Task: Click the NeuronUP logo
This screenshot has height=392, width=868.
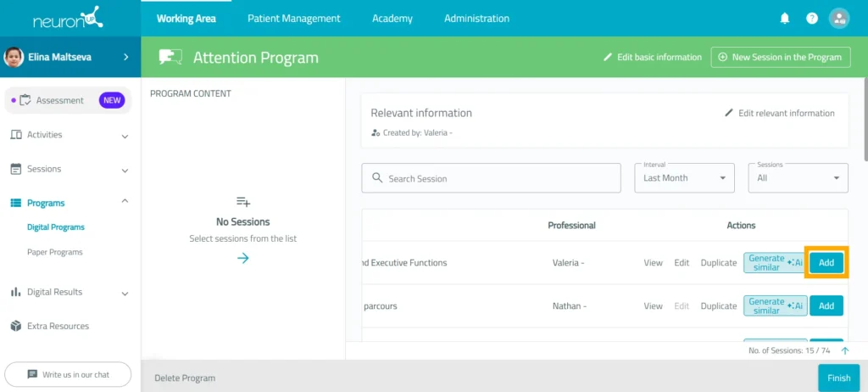Action: 68,17
